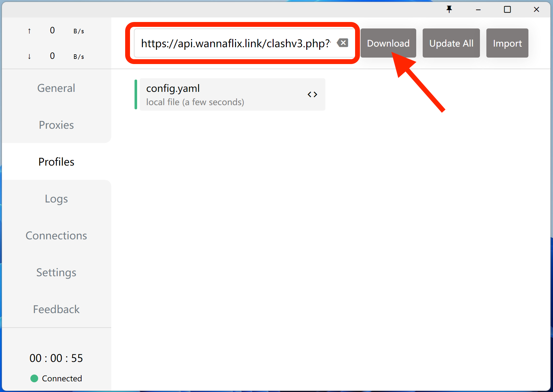
Task: Click the upload speed arrow indicator
Action: tap(29, 31)
